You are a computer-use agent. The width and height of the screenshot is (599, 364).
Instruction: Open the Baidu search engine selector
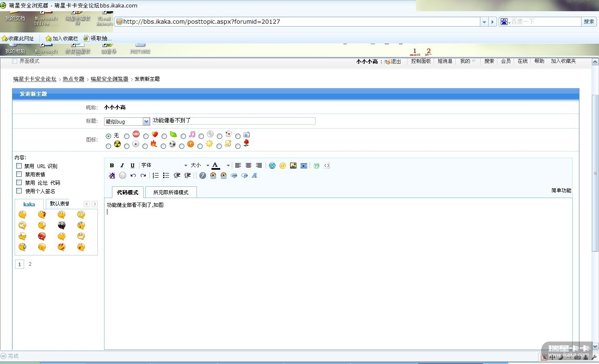pyautogui.click(x=505, y=22)
